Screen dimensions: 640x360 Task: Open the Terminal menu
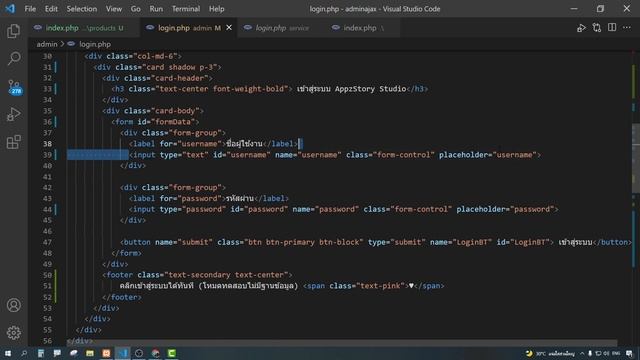coord(186,9)
